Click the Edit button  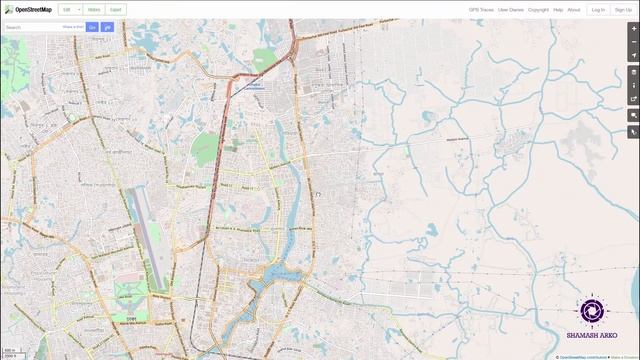tap(67, 9)
